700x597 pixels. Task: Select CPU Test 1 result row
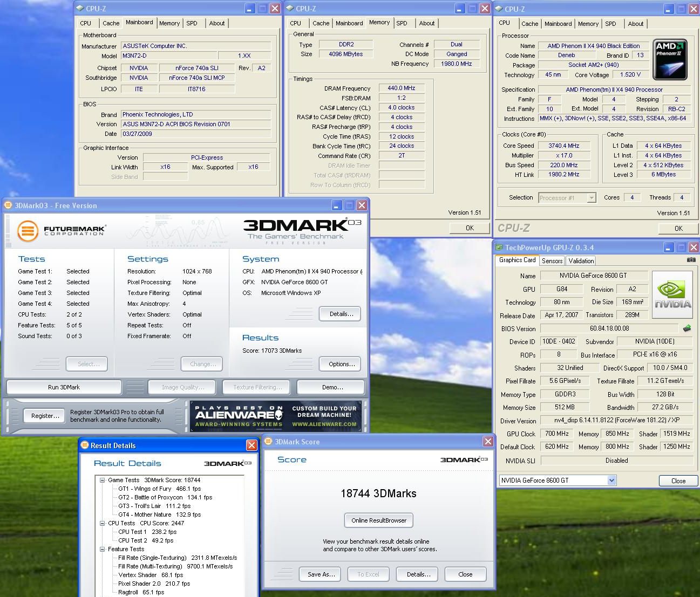(147, 532)
